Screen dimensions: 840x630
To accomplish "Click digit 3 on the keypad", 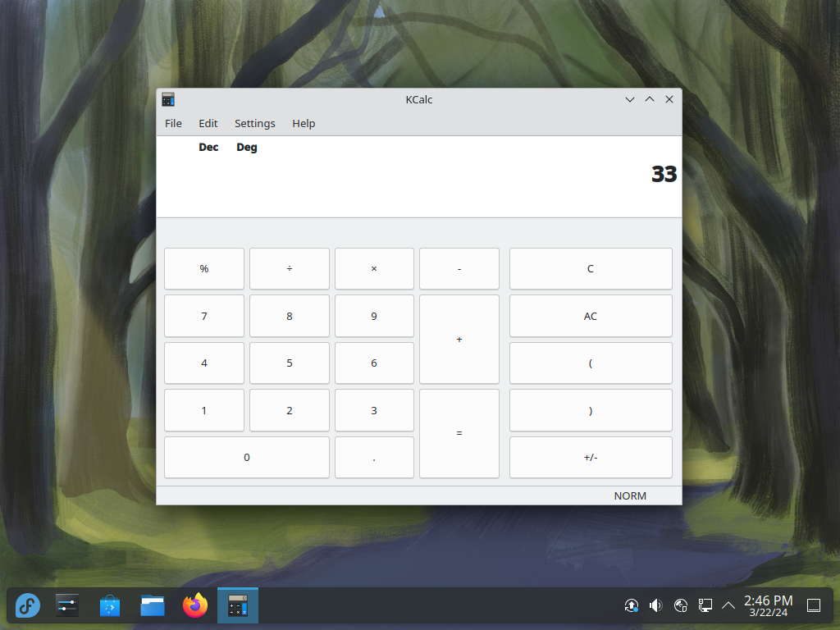I will (374, 410).
